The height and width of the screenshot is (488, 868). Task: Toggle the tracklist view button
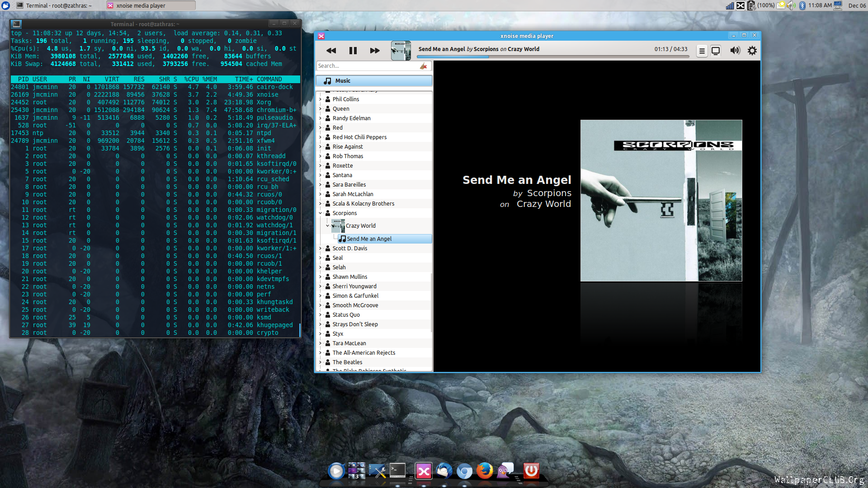702,51
